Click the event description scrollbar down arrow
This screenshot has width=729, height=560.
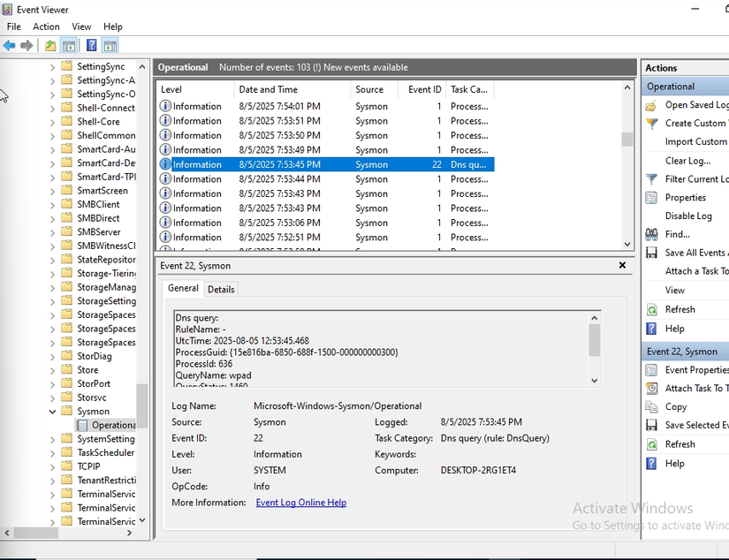(x=595, y=381)
